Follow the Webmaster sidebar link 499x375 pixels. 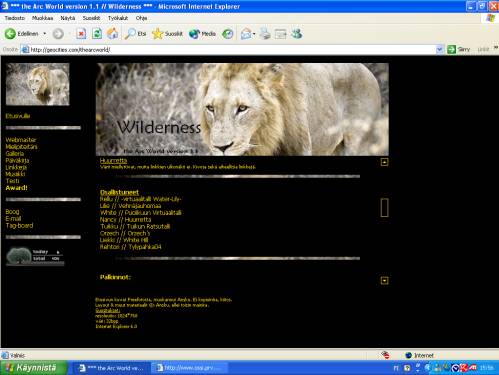click(x=21, y=140)
